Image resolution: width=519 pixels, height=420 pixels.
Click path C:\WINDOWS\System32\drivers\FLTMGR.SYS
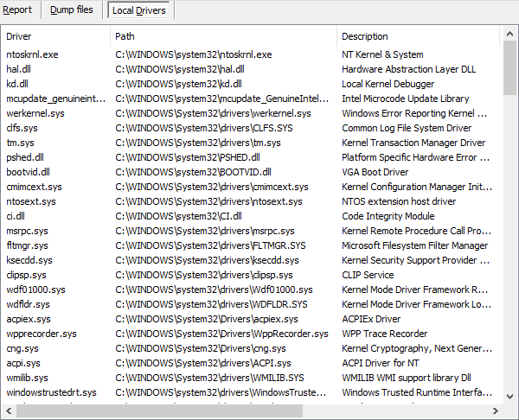coord(210,245)
